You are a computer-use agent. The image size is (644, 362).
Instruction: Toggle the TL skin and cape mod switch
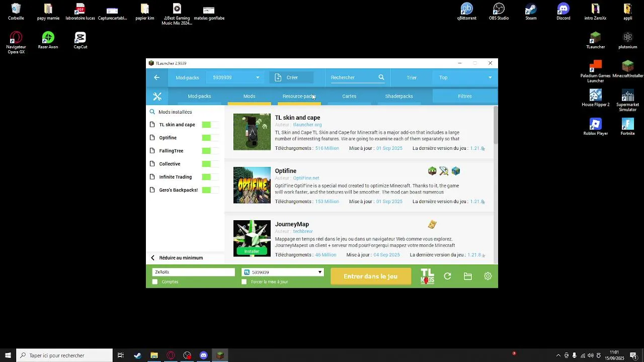pyautogui.click(x=210, y=125)
